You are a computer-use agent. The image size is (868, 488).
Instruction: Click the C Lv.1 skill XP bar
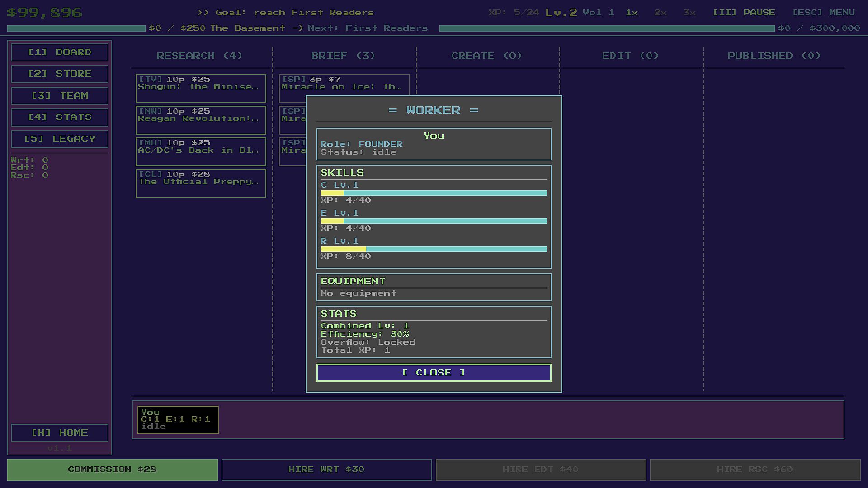pos(434,193)
